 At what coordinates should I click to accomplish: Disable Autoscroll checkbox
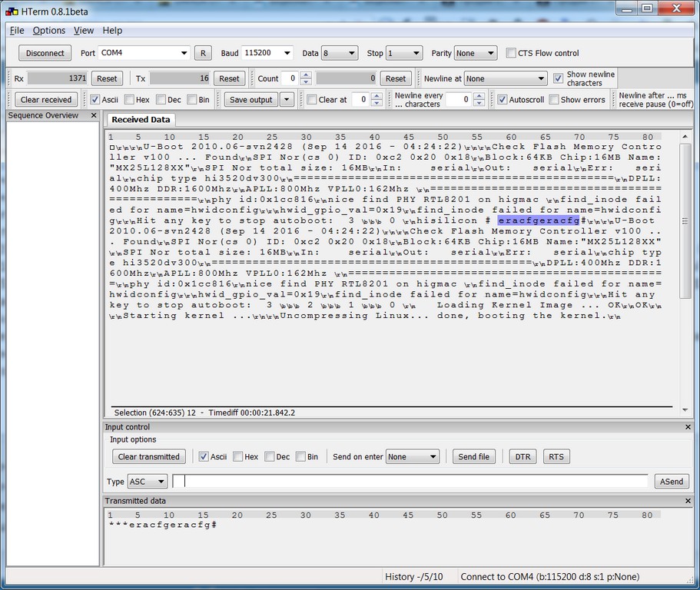502,100
